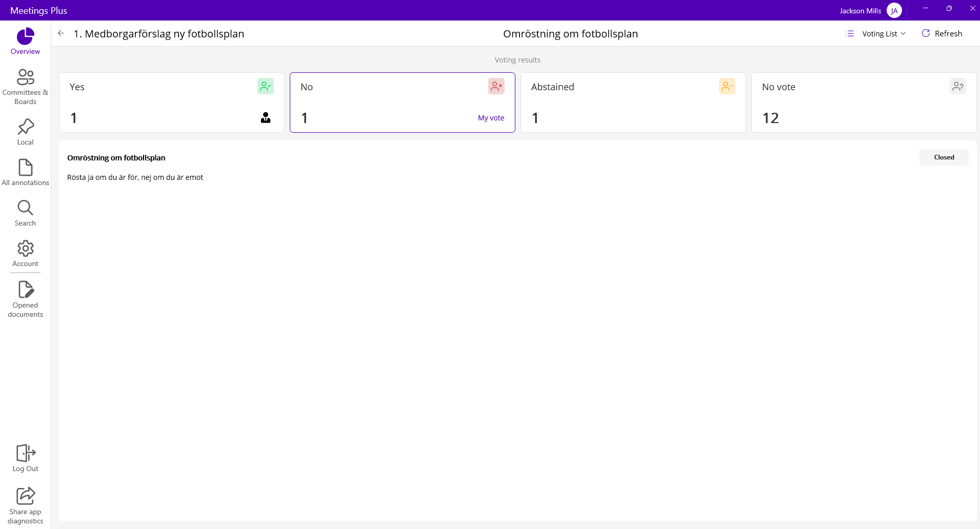Click the red No voter icon
This screenshot has width=980, height=529.
click(x=496, y=86)
